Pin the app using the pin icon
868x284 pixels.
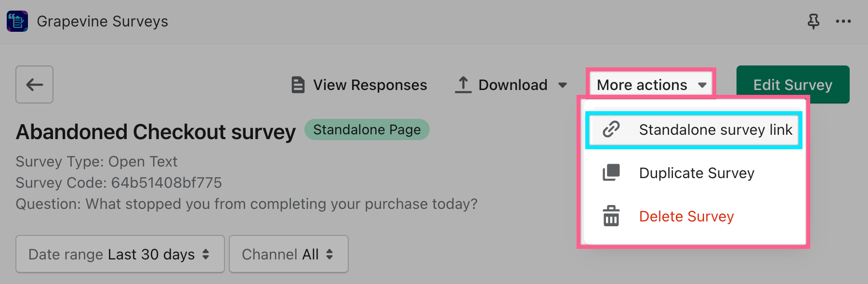click(x=813, y=21)
